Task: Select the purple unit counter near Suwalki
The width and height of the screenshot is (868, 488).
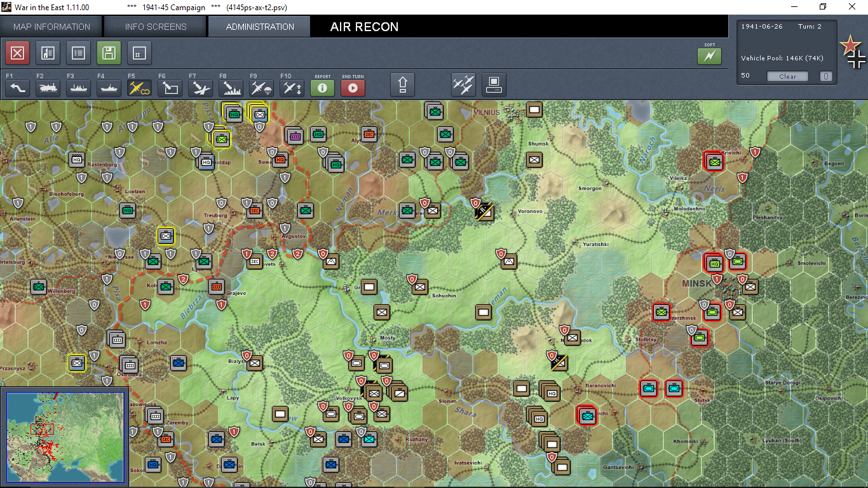Action: (x=294, y=135)
